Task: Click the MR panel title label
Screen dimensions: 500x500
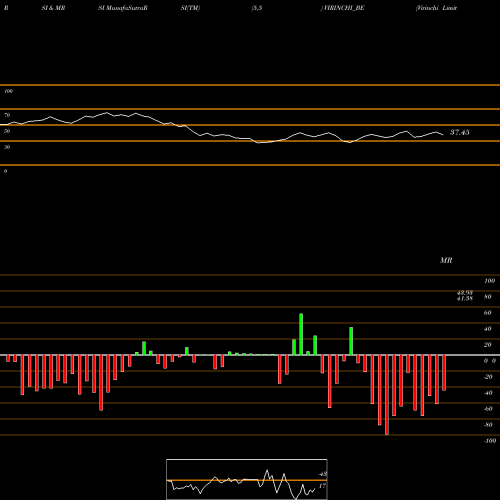Action: (446, 260)
